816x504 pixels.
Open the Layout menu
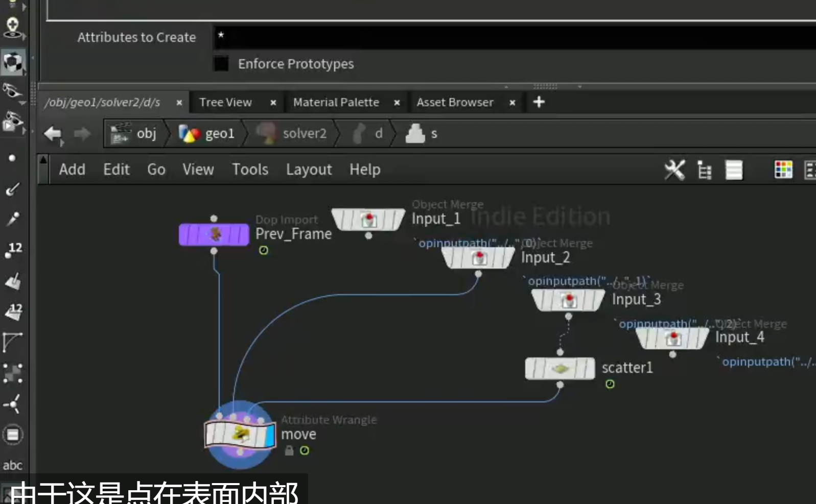[309, 170]
